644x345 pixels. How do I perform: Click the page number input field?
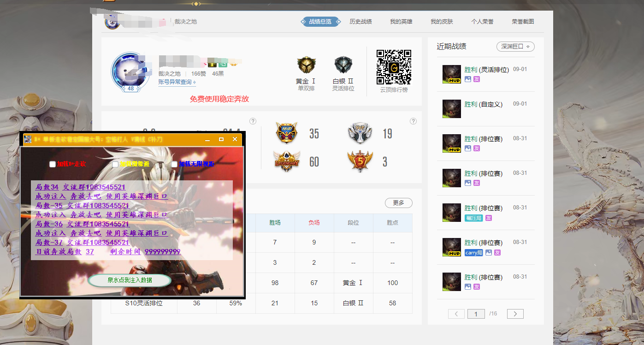(x=476, y=314)
